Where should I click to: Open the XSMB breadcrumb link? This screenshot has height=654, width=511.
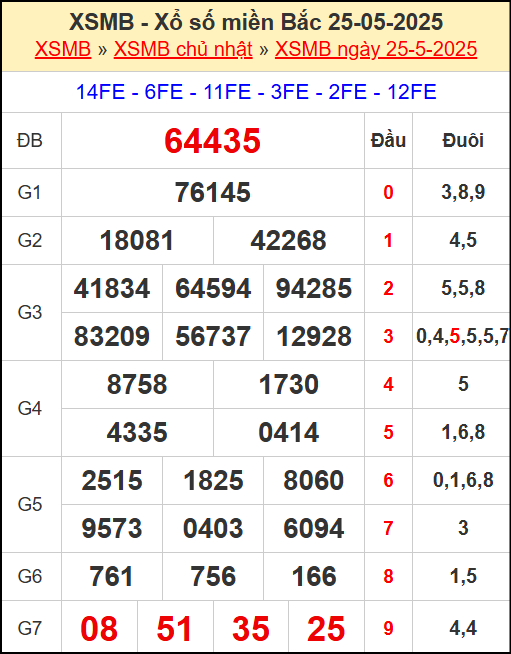[63, 49]
